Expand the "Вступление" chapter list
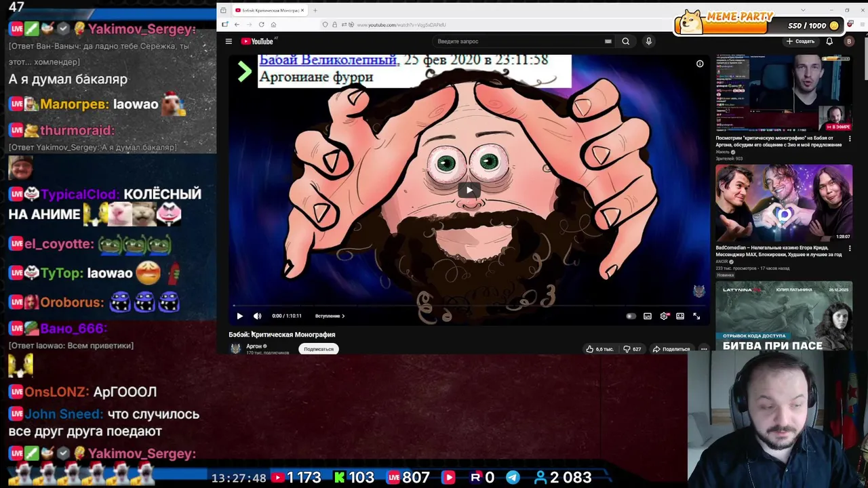This screenshot has width=868, height=488. tap(330, 316)
